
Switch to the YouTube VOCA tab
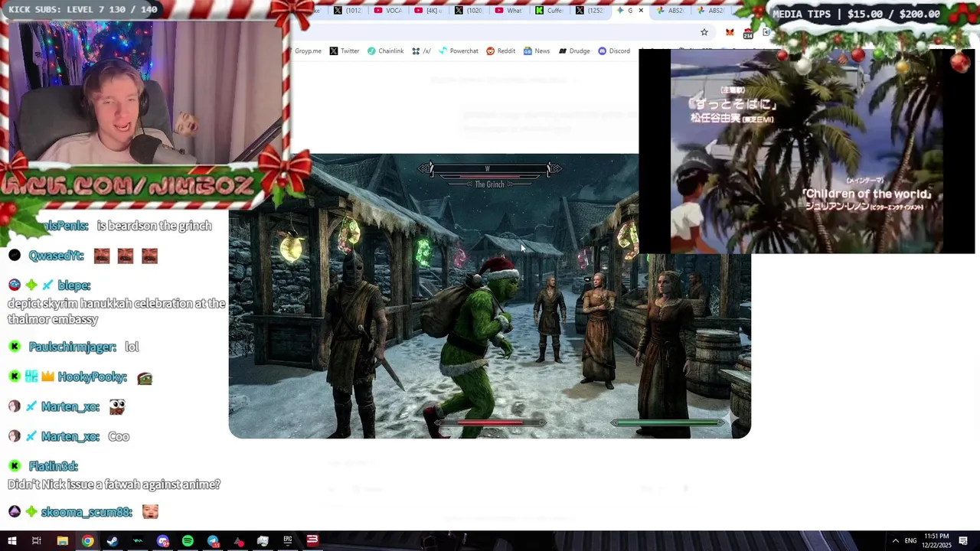tap(390, 11)
